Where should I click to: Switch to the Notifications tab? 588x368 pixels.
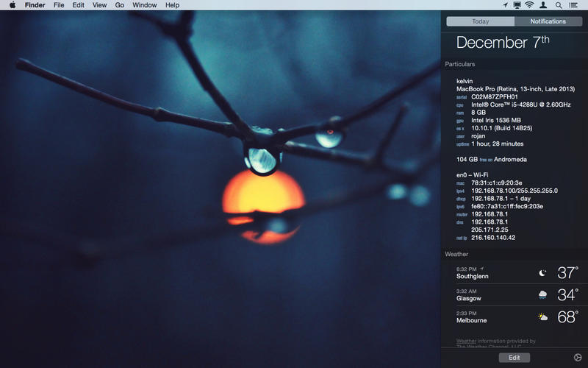548,21
